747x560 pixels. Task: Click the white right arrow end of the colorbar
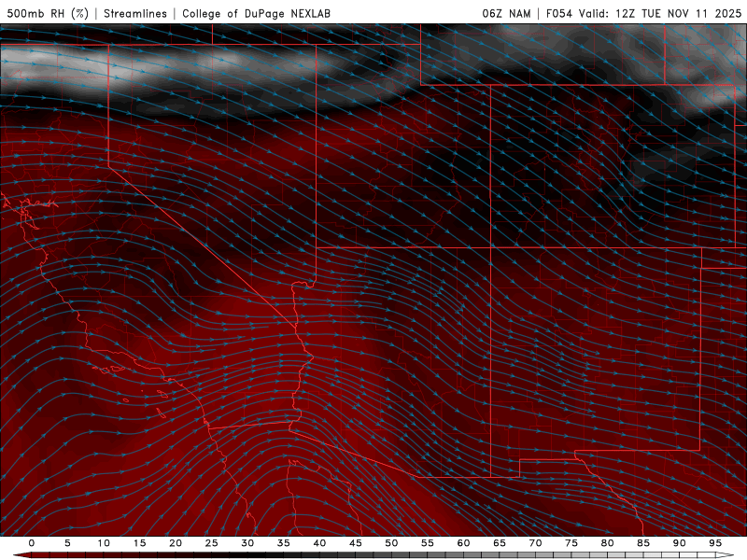725,555
